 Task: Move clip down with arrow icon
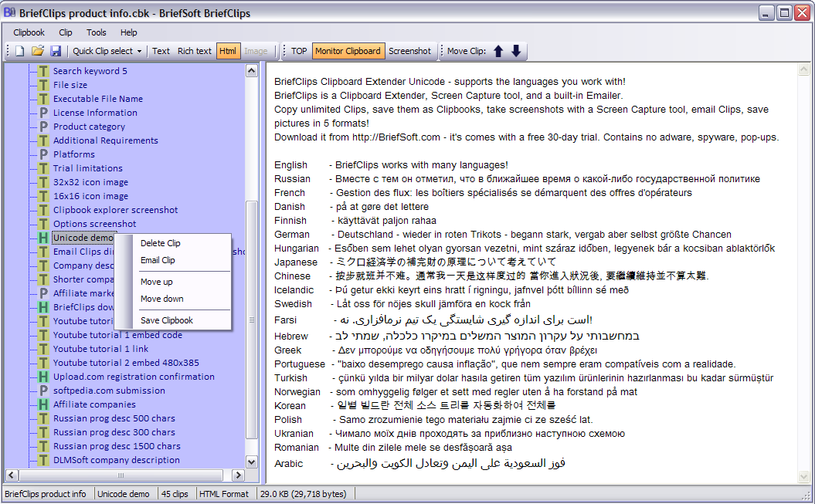[516, 51]
